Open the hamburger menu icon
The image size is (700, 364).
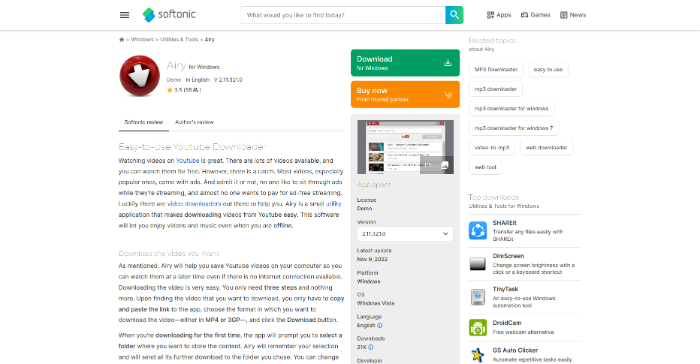point(125,15)
